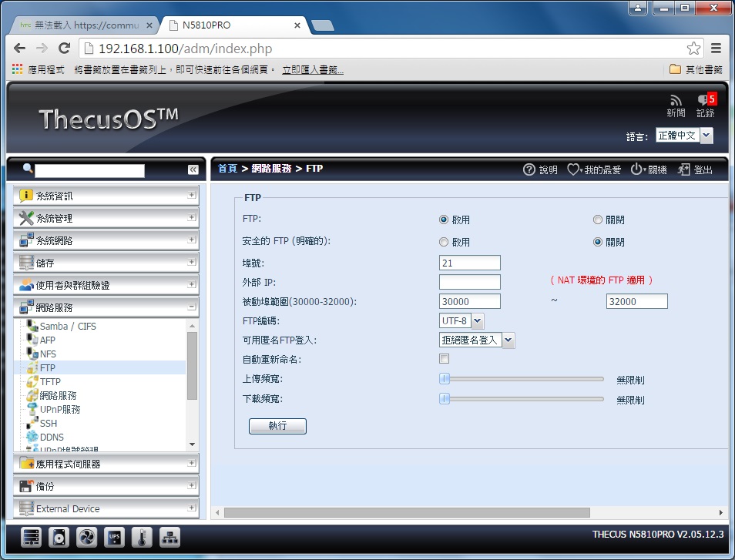Click the port number field
Image resolution: width=735 pixels, height=560 pixels.
[x=470, y=263]
